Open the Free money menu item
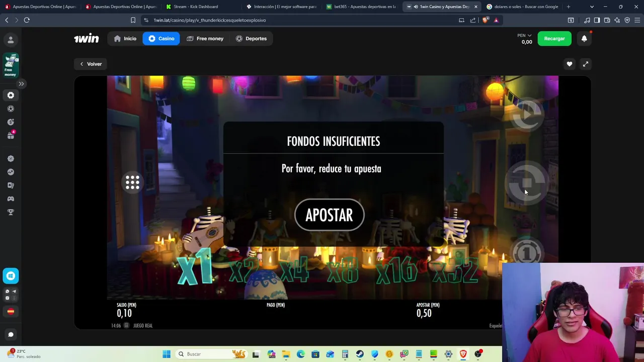 click(x=205, y=39)
